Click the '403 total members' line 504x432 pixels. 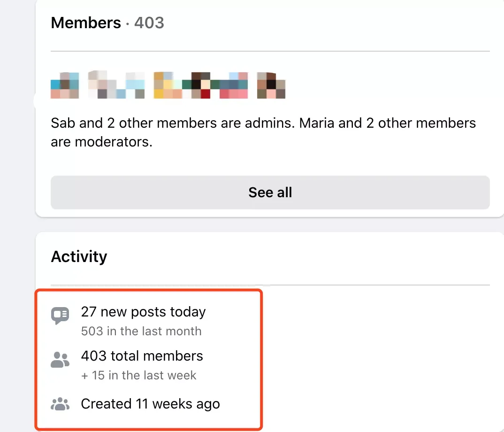(142, 356)
